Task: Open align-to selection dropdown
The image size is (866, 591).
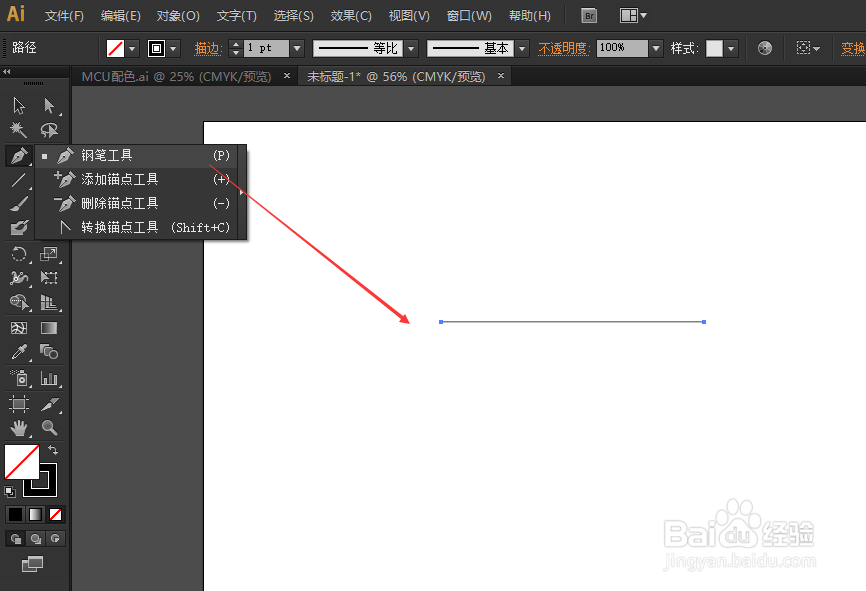Action: (x=808, y=48)
